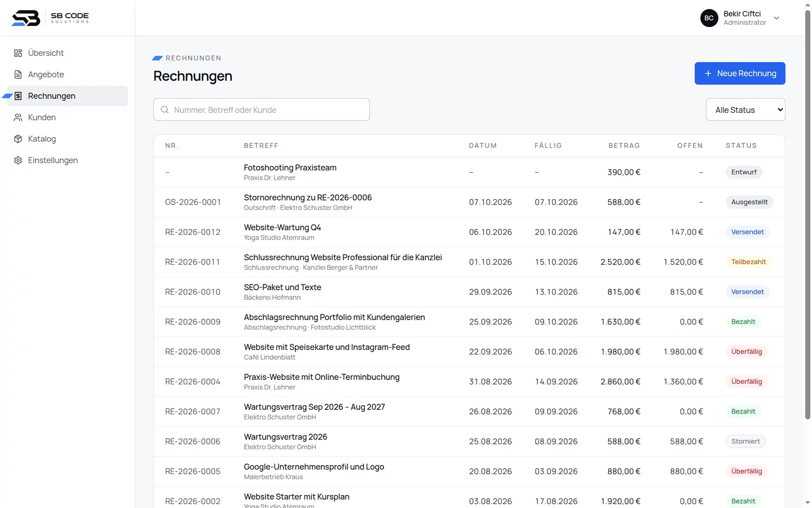Click amount 2.520,00 €
The width and height of the screenshot is (812, 508).
pos(620,262)
